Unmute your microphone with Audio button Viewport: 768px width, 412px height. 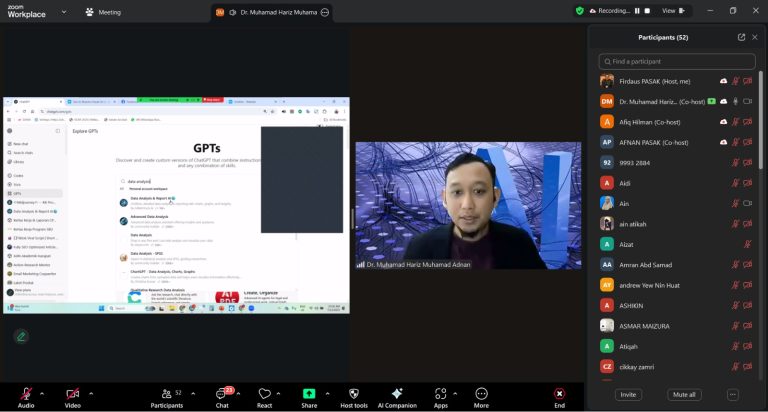(x=25, y=394)
